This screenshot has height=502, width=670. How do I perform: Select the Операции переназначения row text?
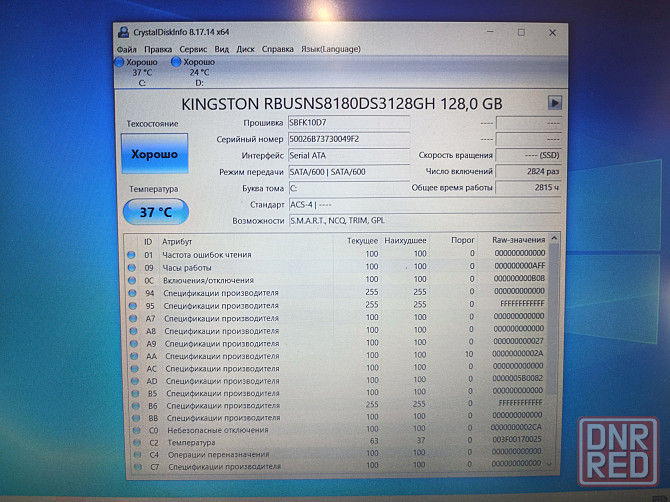pyautogui.click(x=219, y=455)
